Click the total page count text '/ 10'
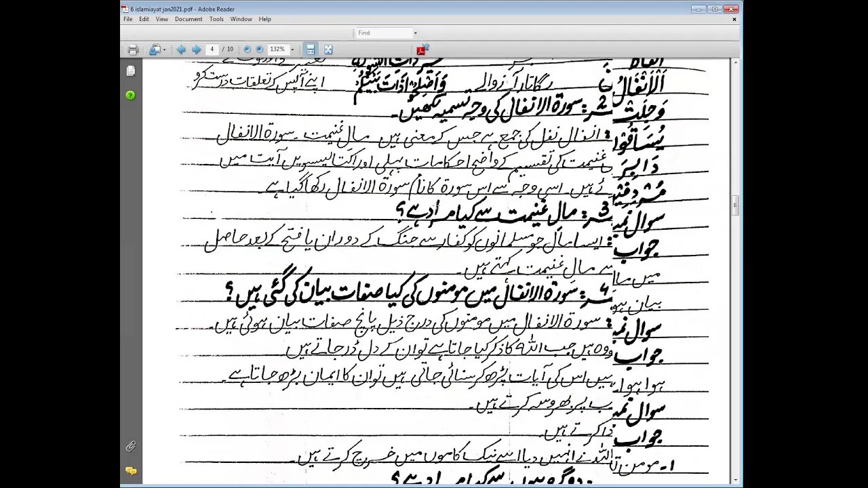This screenshot has width=868, height=488. tap(228, 49)
